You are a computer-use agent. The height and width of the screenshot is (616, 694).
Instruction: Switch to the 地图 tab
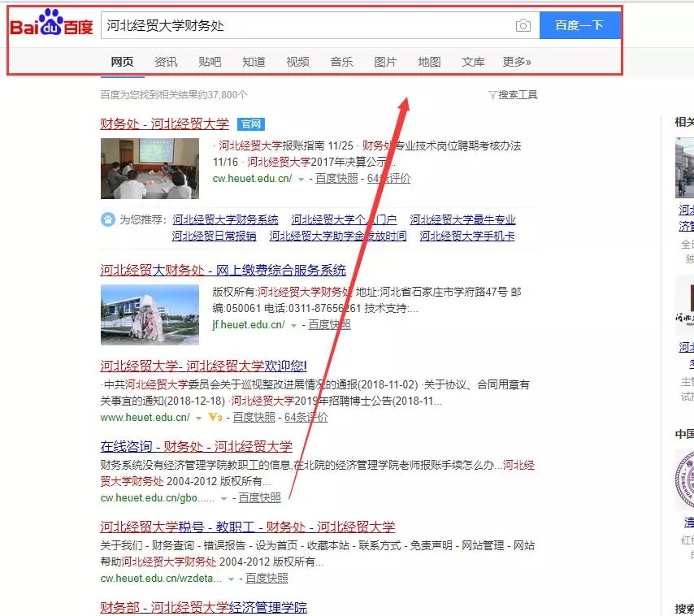click(x=429, y=62)
